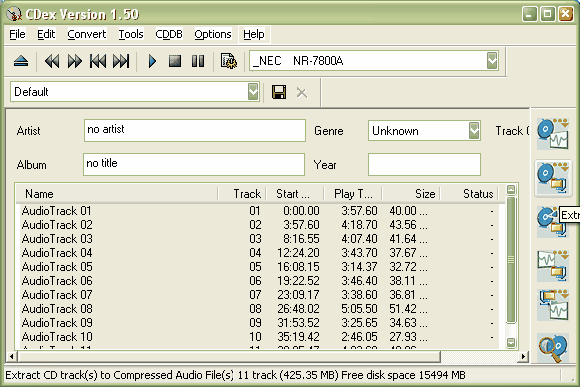Click the horizontal scrollbar thumb
Screen dimensions: 580x387
[229, 357]
